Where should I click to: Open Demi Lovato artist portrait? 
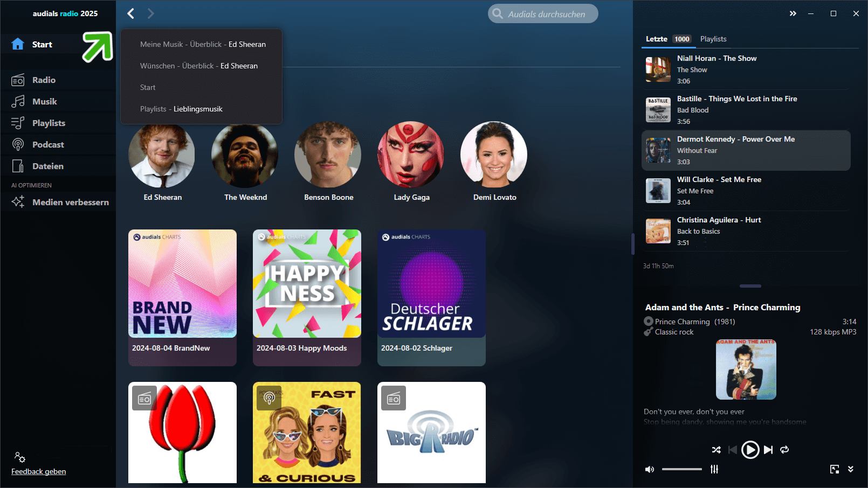point(494,155)
